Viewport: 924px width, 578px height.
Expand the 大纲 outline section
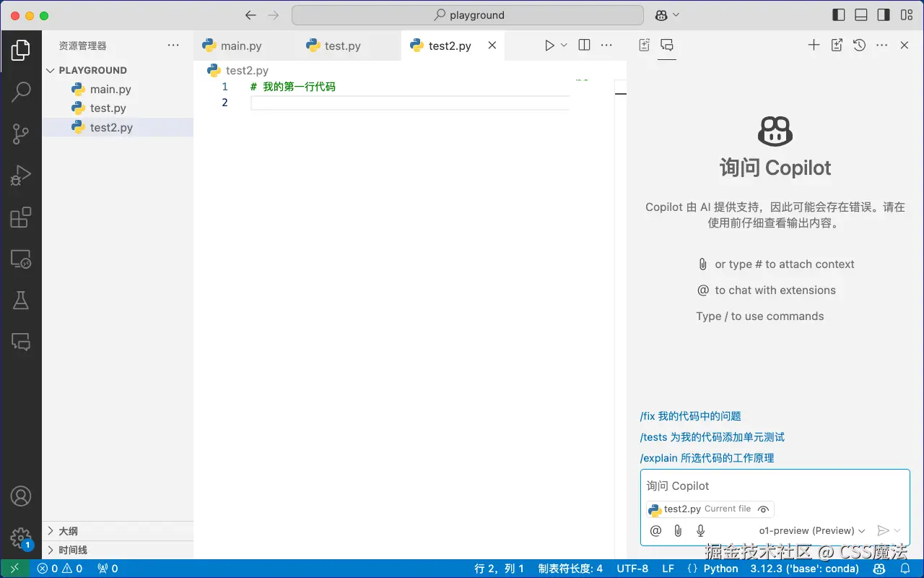(118, 530)
